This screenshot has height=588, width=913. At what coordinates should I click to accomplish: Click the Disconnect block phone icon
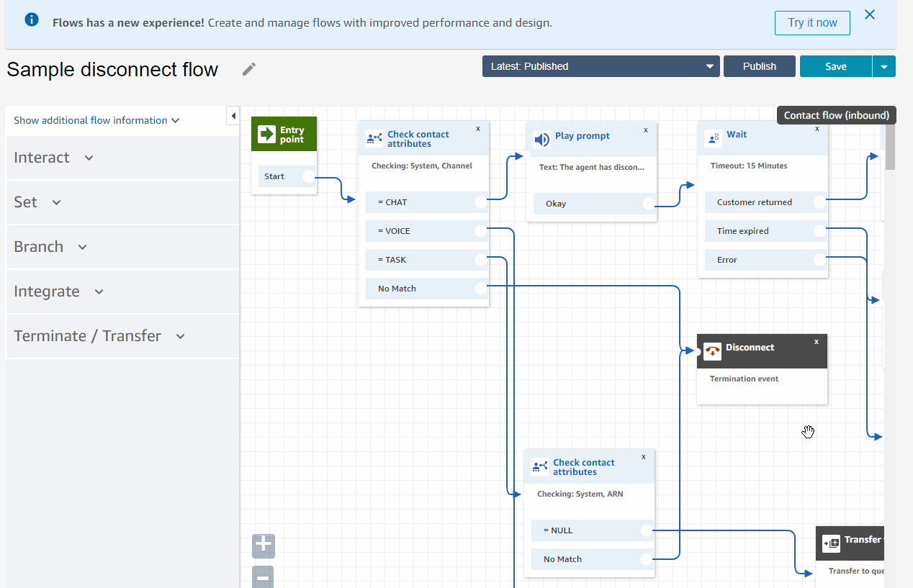point(712,351)
